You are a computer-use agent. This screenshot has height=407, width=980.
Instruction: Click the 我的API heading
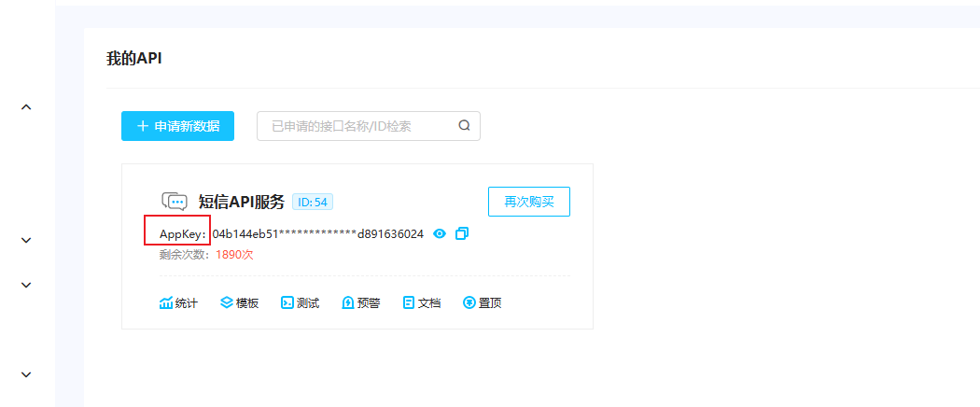point(133,59)
